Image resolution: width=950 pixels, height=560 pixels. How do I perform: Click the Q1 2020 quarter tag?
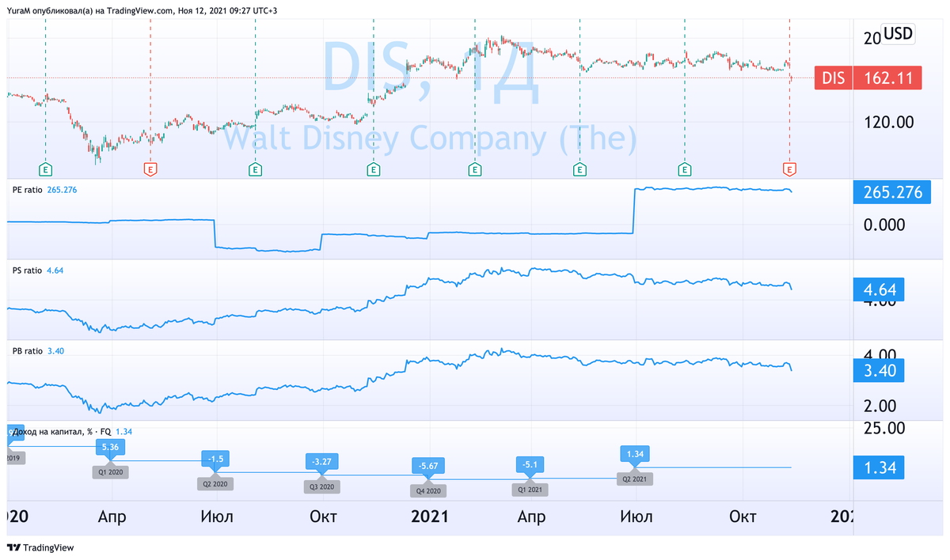[110, 471]
